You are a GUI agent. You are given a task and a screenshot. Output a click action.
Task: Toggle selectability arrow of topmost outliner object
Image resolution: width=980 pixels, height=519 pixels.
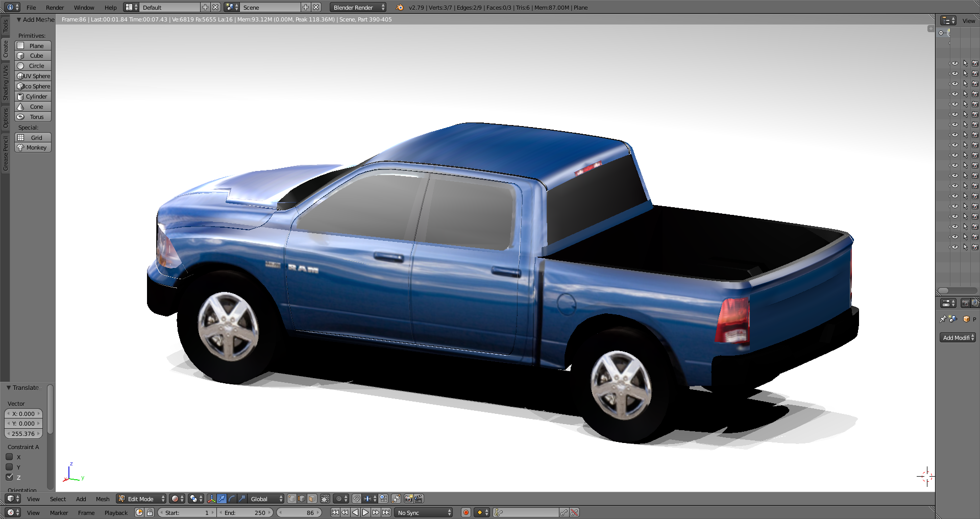[x=965, y=63]
